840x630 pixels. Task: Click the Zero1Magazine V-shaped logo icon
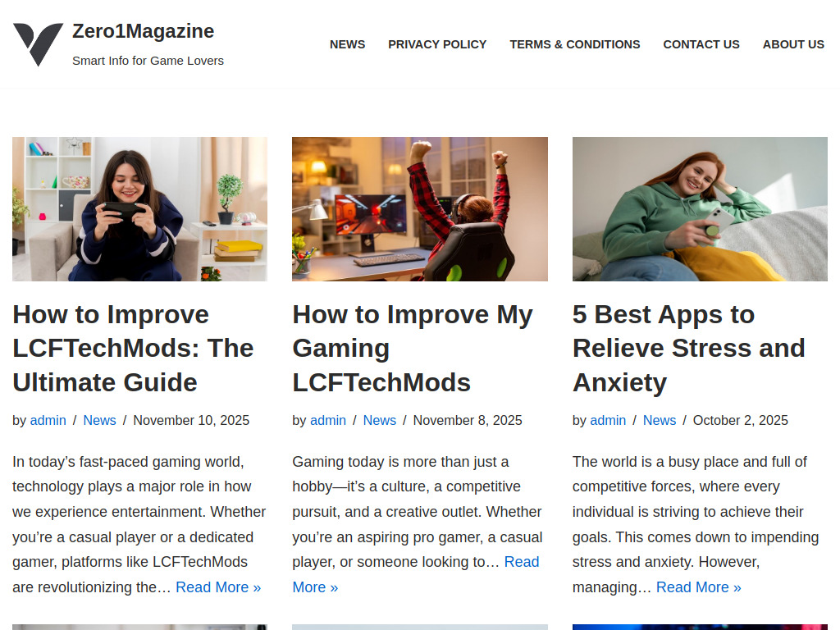tap(38, 44)
